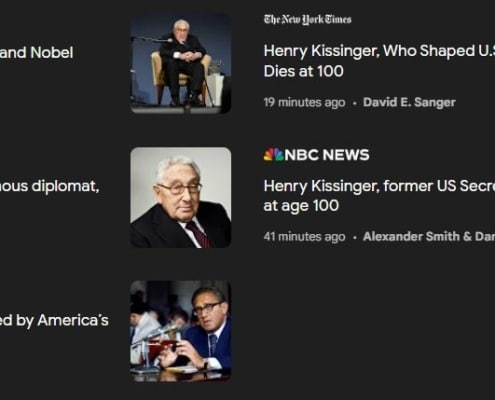495x400 pixels.
Task: Click the 'NBC NEWS' source name text
Action: pyautogui.click(x=327, y=155)
